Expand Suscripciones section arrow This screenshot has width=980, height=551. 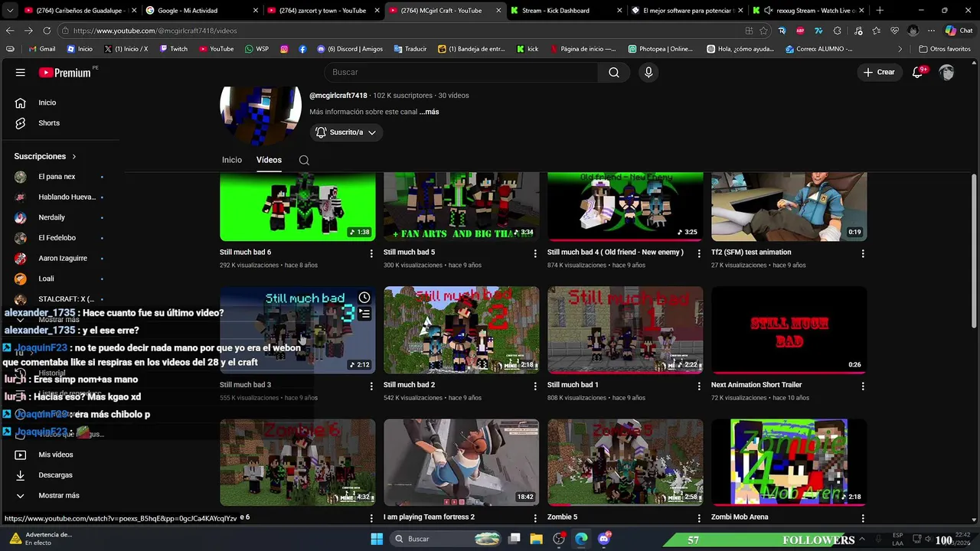coord(74,156)
